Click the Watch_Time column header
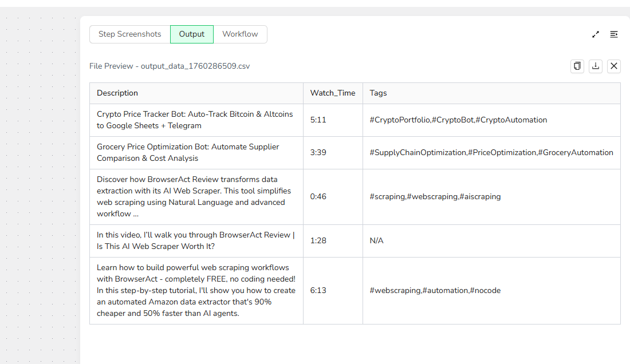The width and height of the screenshot is (630, 364). pos(333,93)
